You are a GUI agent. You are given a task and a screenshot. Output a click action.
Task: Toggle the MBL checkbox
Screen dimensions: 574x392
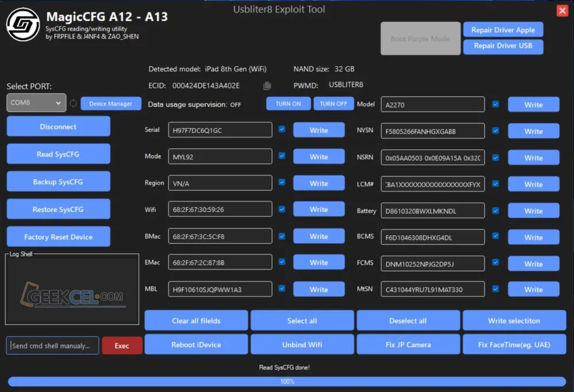coord(282,289)
